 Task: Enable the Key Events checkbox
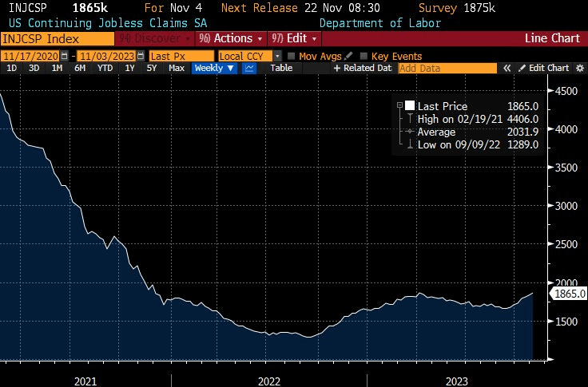click(364, 56)
